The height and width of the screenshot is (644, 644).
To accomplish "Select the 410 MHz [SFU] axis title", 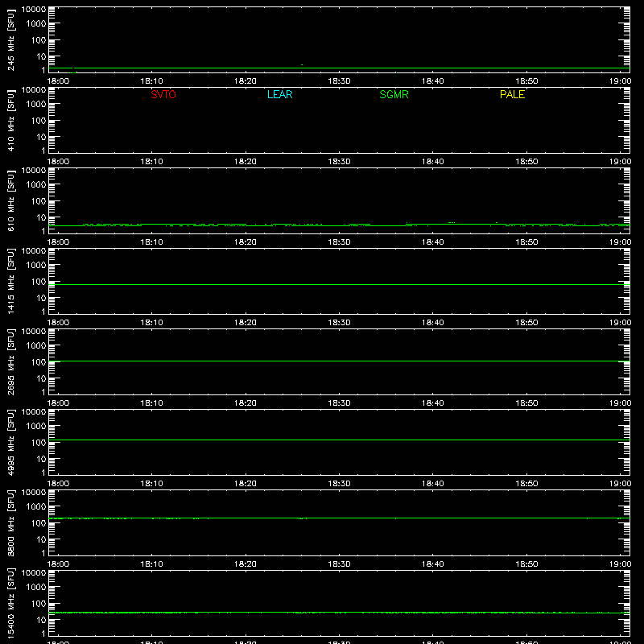I will [x=11, y=121].
